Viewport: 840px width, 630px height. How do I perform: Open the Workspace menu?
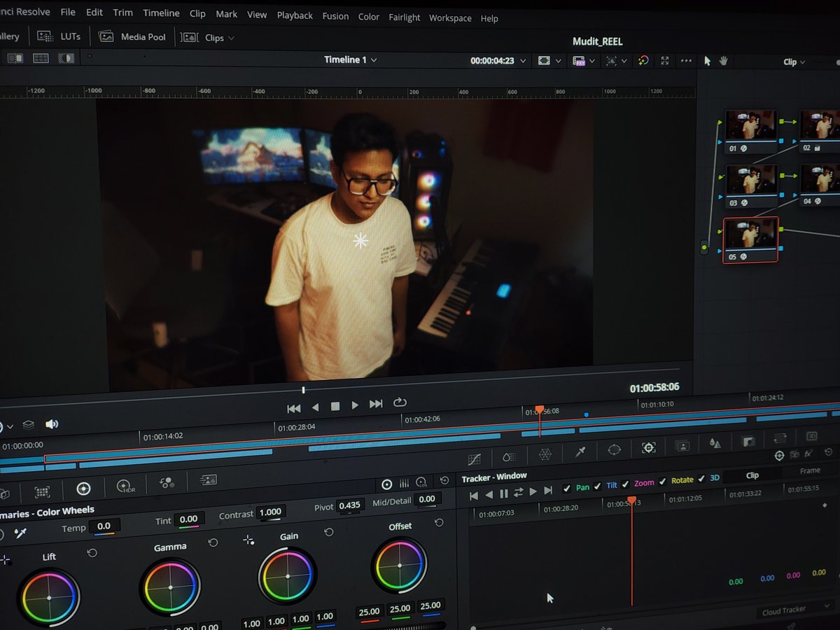click(x=450, y=17)
